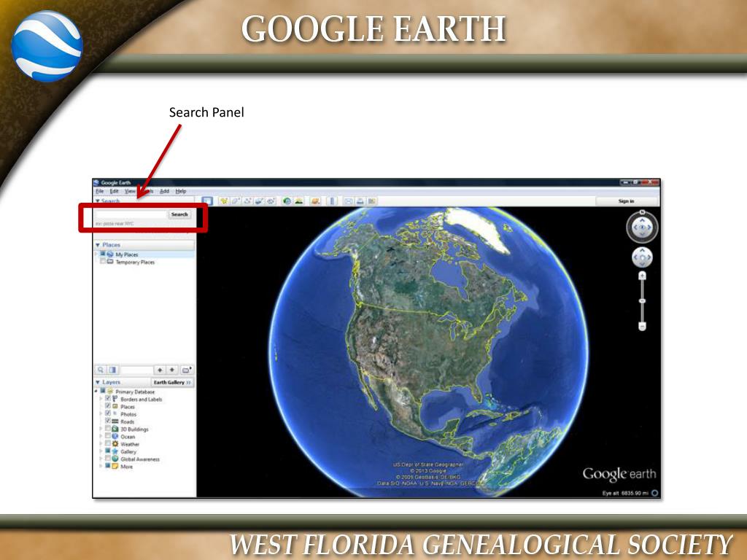
Task: Move selected place up arrow button
Action: click(x=160, y=370)
